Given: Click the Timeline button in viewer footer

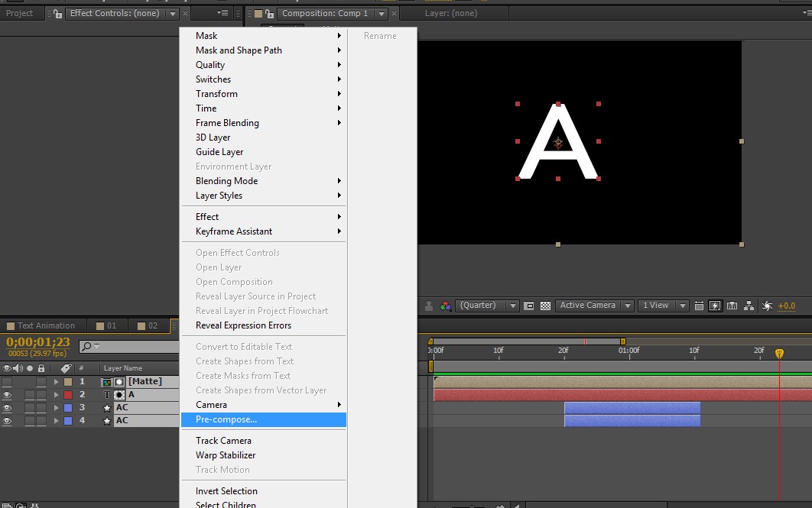Looking at the screenshot, I should [732, 306].
